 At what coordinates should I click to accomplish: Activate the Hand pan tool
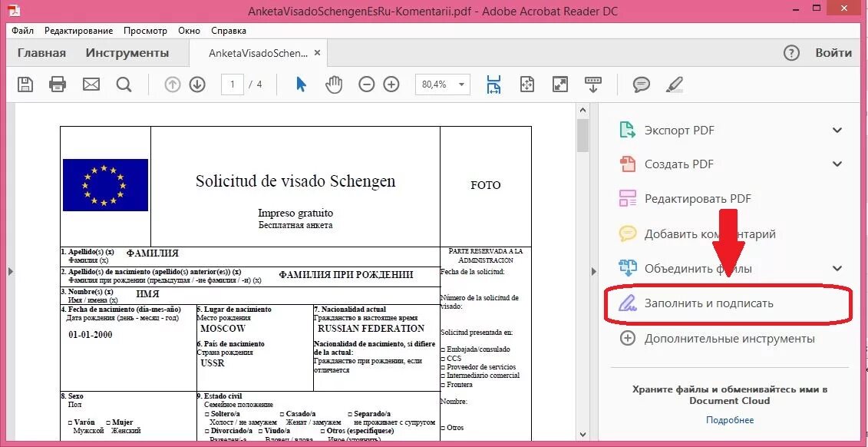coord(334,84)
